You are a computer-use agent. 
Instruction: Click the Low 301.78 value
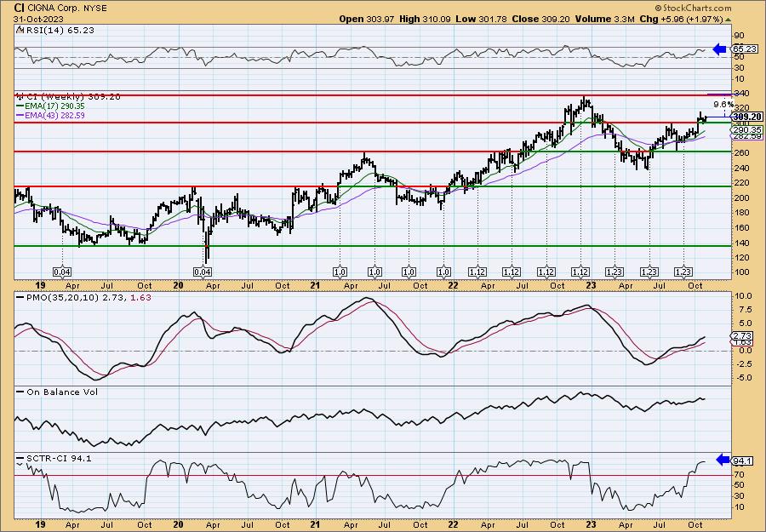482,19
